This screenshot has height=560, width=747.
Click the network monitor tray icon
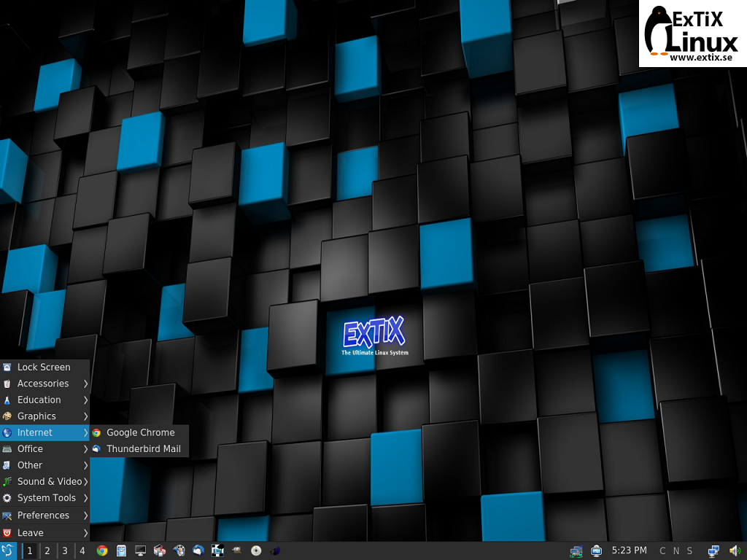click(x=576, y=551)
